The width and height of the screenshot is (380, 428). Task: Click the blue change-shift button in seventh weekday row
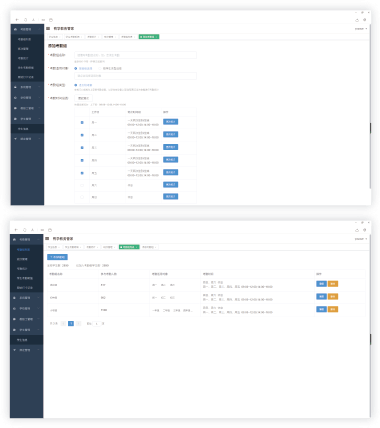pyautogui.click(x=170, y=197)
